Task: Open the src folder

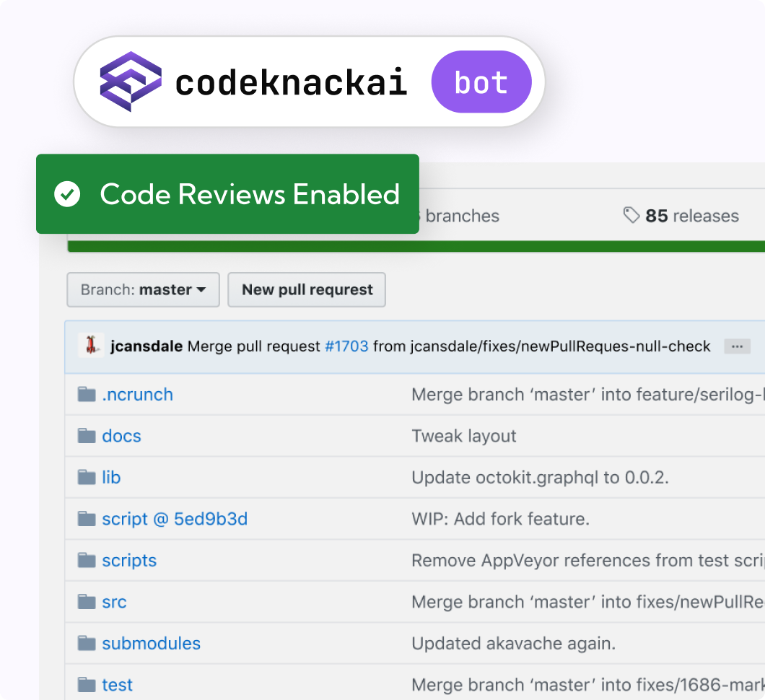Action: point(114,602)
